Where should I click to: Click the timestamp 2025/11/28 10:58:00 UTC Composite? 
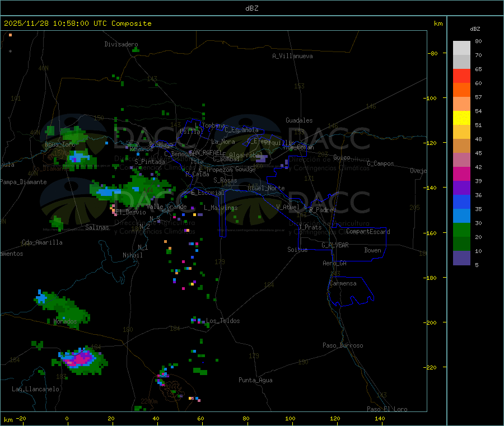coord(77,24)
